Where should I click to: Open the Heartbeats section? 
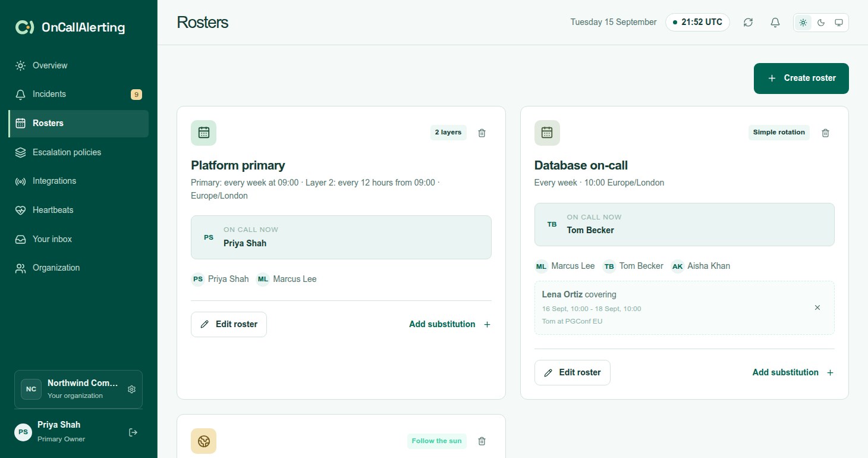(78, 210)
